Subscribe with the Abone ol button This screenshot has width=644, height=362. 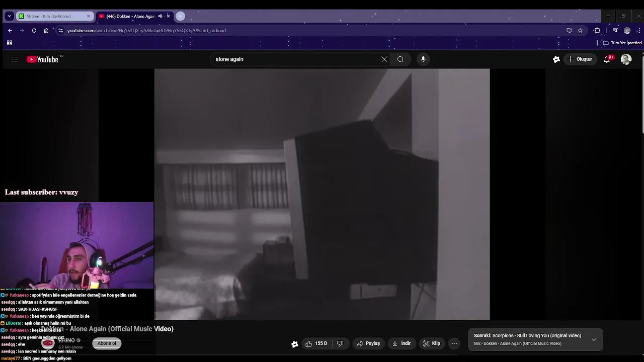click(x=107, y=343)
